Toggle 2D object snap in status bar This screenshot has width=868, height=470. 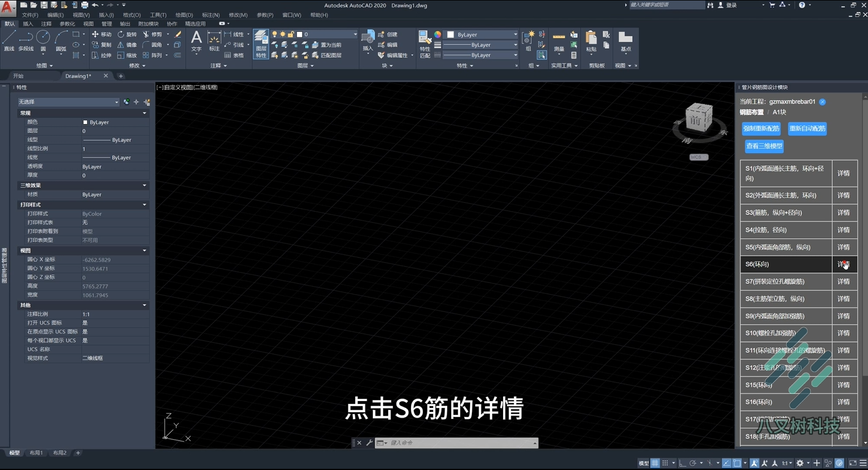click(x=737, y=463)
